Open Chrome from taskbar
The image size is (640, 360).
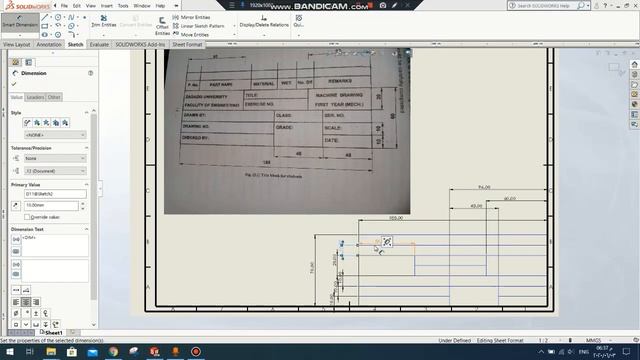(113, 351)
